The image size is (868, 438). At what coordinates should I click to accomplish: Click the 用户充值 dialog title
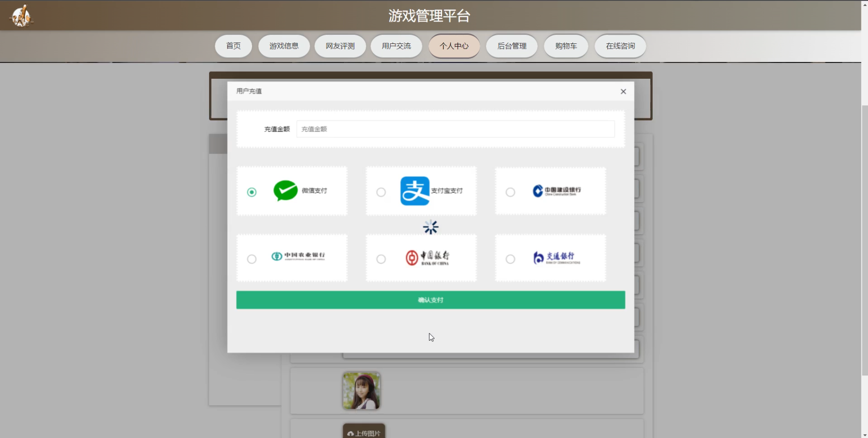[x=249, y=91]
